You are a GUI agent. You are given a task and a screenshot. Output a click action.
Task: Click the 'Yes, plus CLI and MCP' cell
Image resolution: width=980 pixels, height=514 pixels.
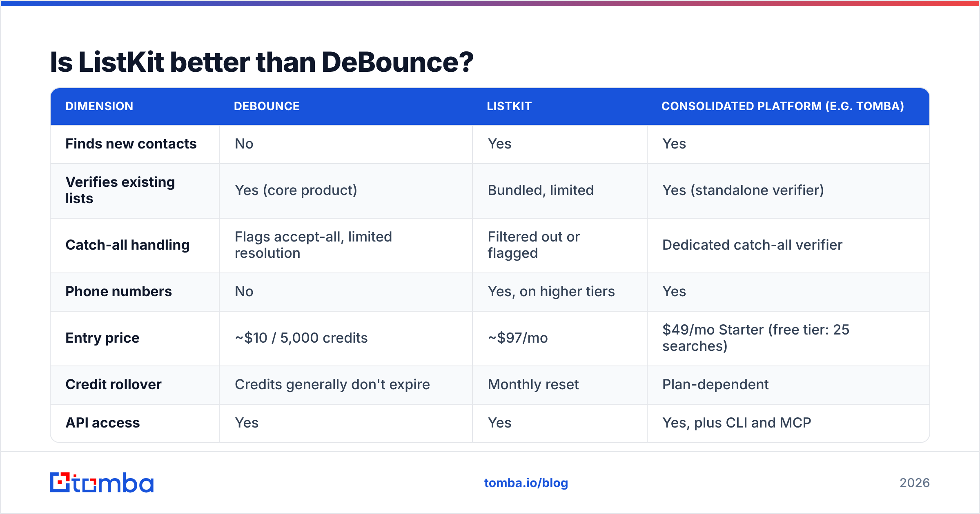pos(737,423)
